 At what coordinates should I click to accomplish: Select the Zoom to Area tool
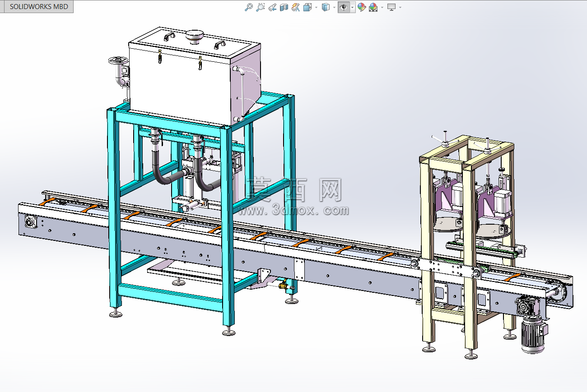tap(260, 7)
